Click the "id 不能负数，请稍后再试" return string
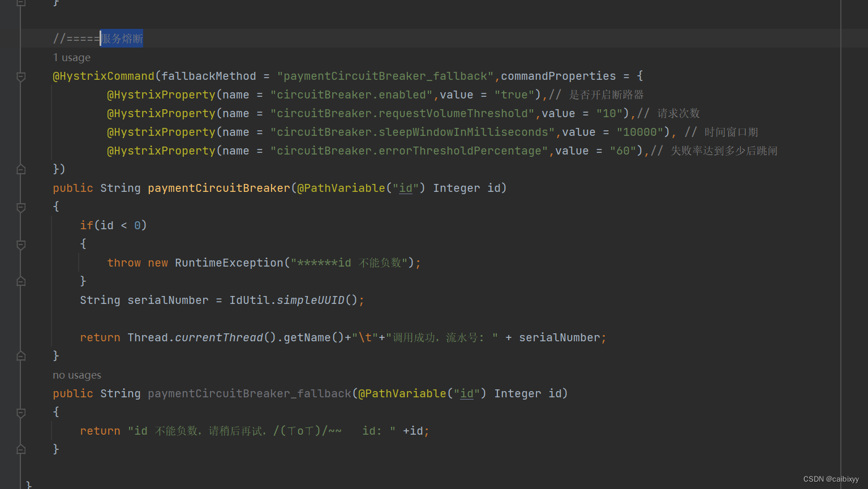868x489 pixels. (261, 431)
